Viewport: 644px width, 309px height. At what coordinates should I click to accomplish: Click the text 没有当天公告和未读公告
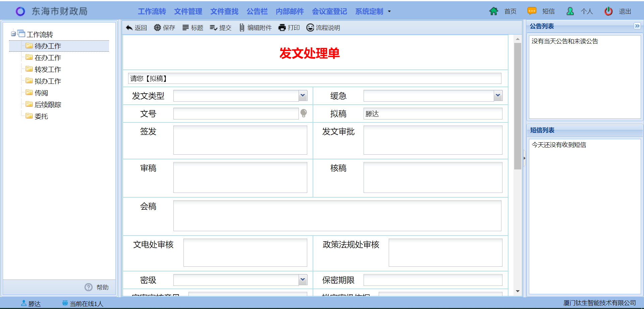[565, 41]
